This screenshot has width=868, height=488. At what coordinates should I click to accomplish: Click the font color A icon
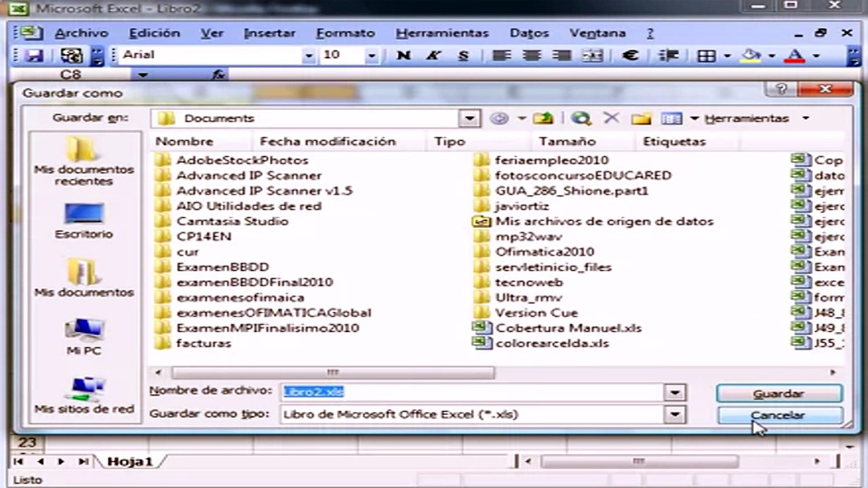pos(796,56)
